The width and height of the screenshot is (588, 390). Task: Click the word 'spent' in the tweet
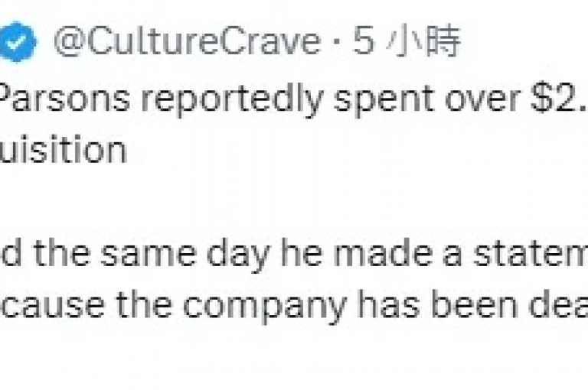(x=384, y=100)
